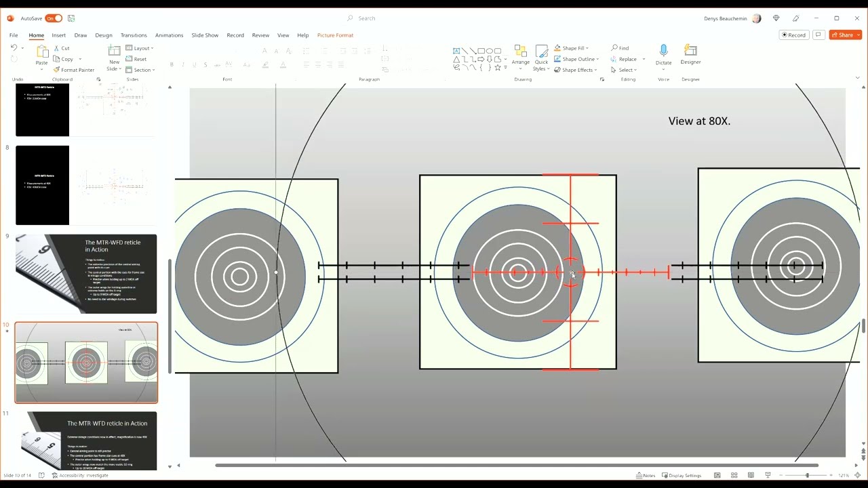This screenshot has height=488, width=868.
Task: Open the comments pane icon
Action: 818,35
